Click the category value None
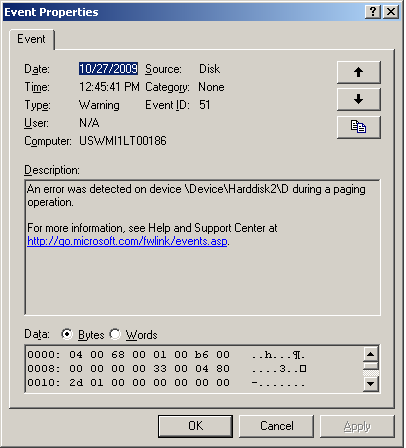Viewport: 406px width, 448px height. tap(211, 87)
